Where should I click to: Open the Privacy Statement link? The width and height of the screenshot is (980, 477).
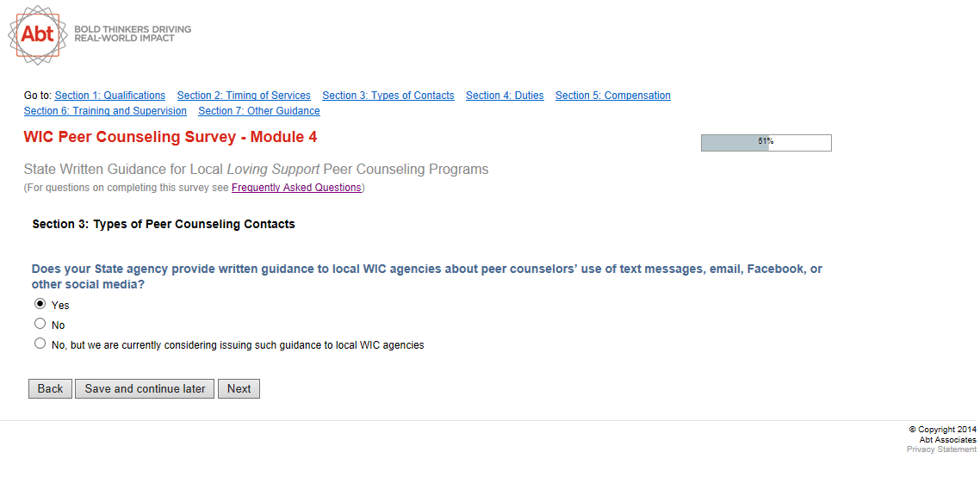click(x=941, y=449)
